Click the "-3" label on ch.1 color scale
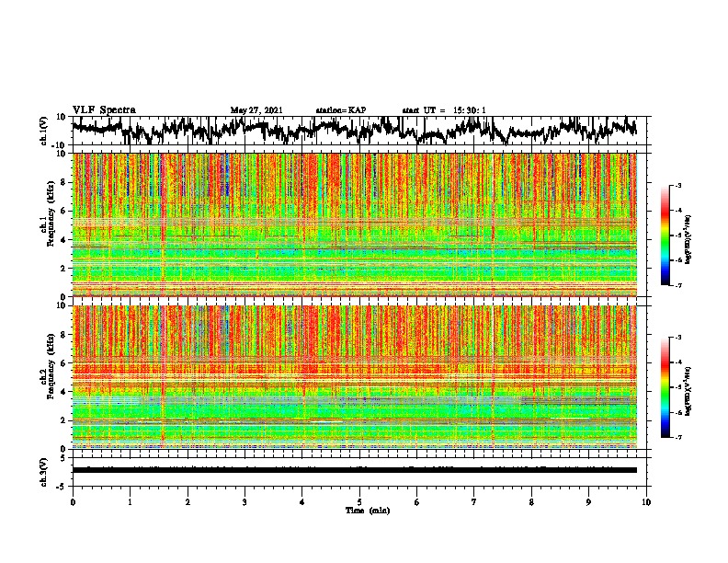The image size is (728, 563). coord(678,185)
